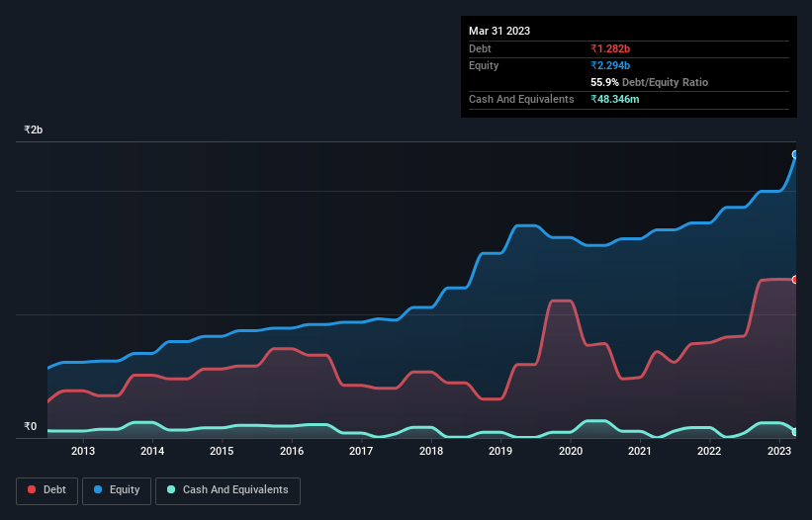Click the ₹2b y-axis label
Screen dimensions: 812x520
coord(34,130)
